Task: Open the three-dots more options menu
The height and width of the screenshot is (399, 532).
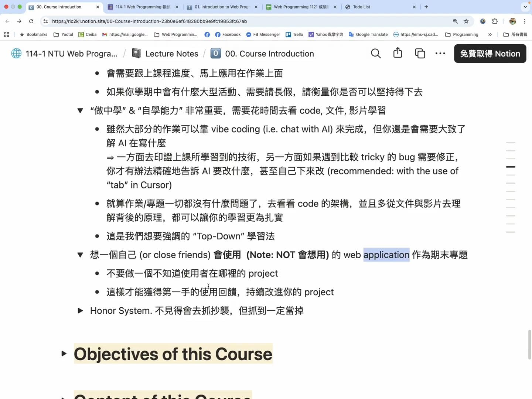Action: tap(440, 54)
